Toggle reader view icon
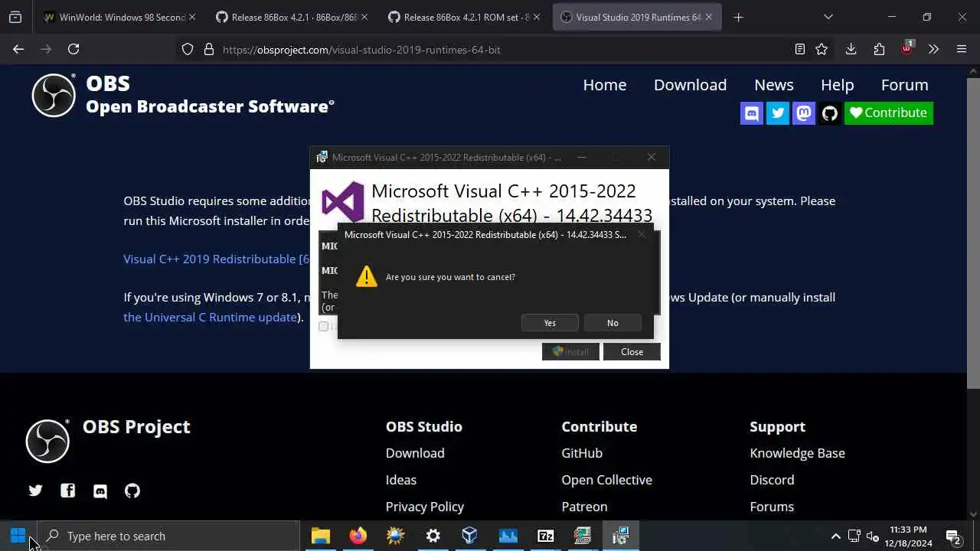Screen dimensions: 980x551 pos(800,49)
